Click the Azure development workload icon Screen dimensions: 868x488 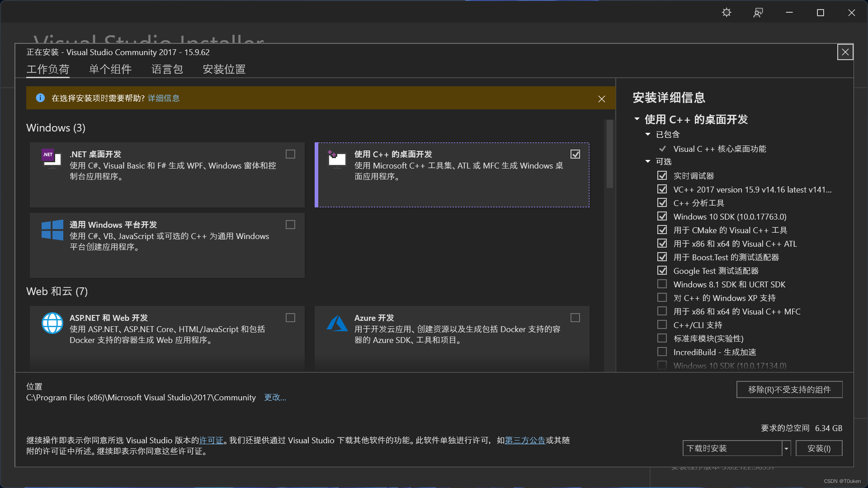(x=337, y=323)
